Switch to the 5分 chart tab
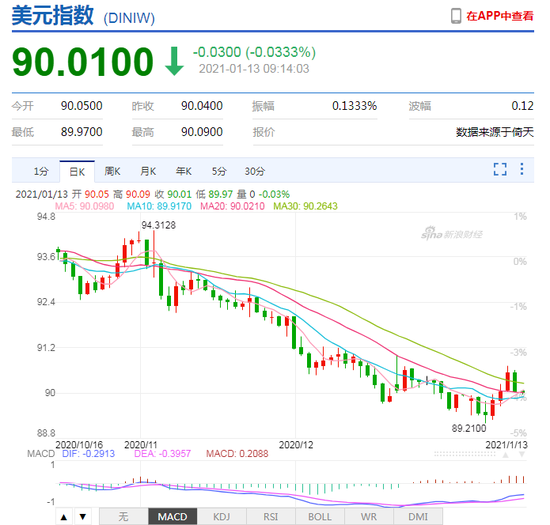Screen dimensions: 550x525 coord(219,171)
